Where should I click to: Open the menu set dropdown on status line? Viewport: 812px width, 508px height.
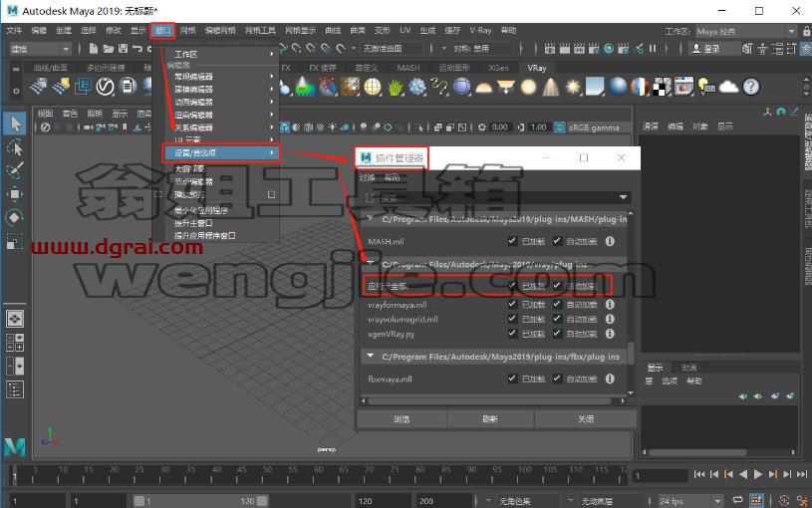coord(41,49)
